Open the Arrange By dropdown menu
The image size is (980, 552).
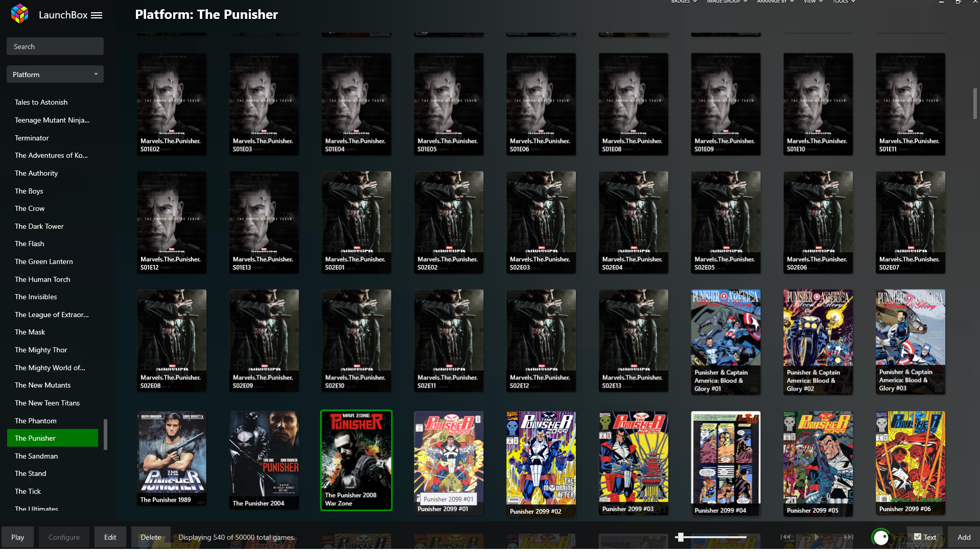775,2
